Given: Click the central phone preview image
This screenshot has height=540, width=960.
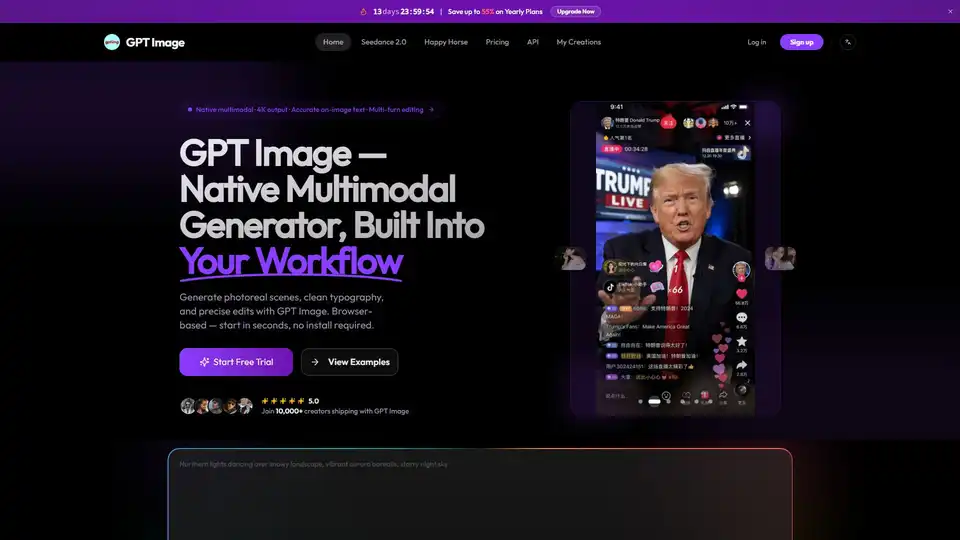Looking at the screenshot, I should (675, 258).
